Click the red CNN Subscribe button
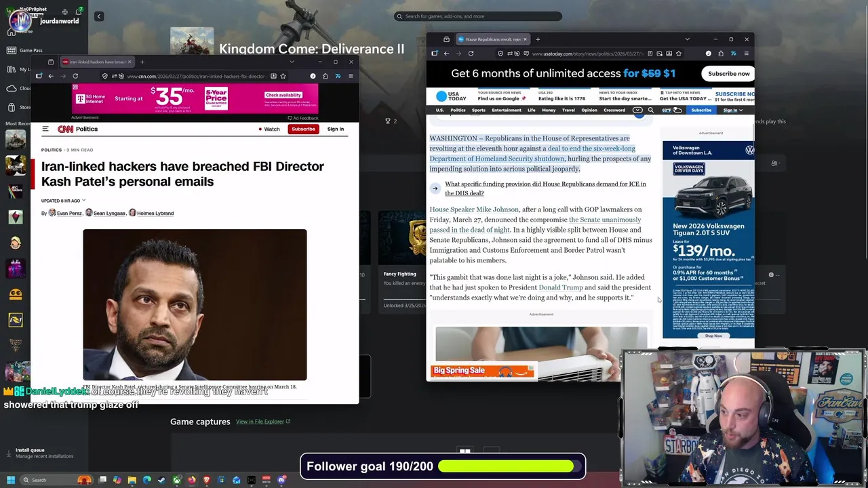 (x=303, y=129)
